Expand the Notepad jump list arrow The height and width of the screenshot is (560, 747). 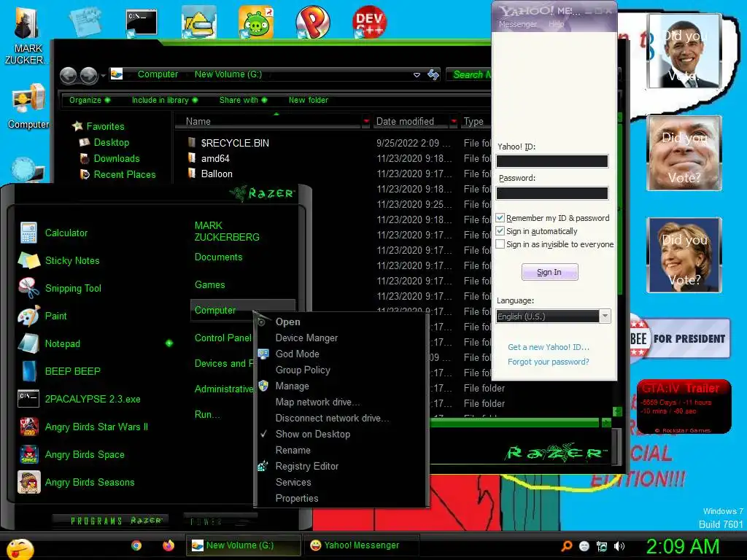point(169,343)
